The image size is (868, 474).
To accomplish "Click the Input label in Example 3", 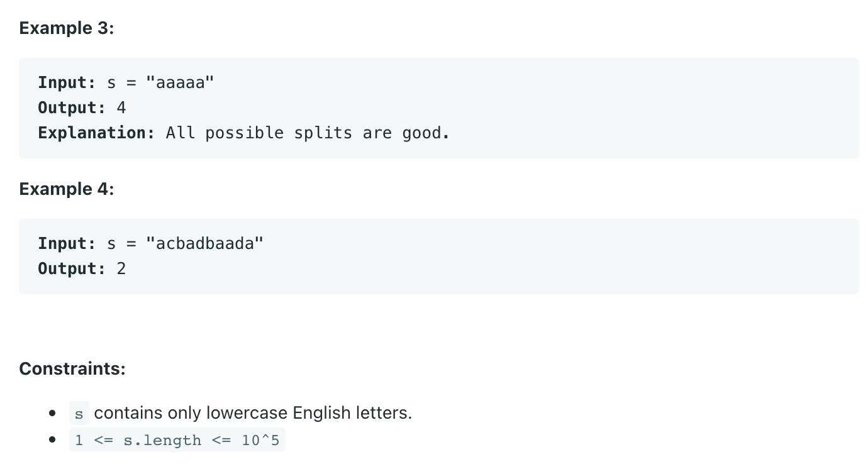I will click(66, 83).
